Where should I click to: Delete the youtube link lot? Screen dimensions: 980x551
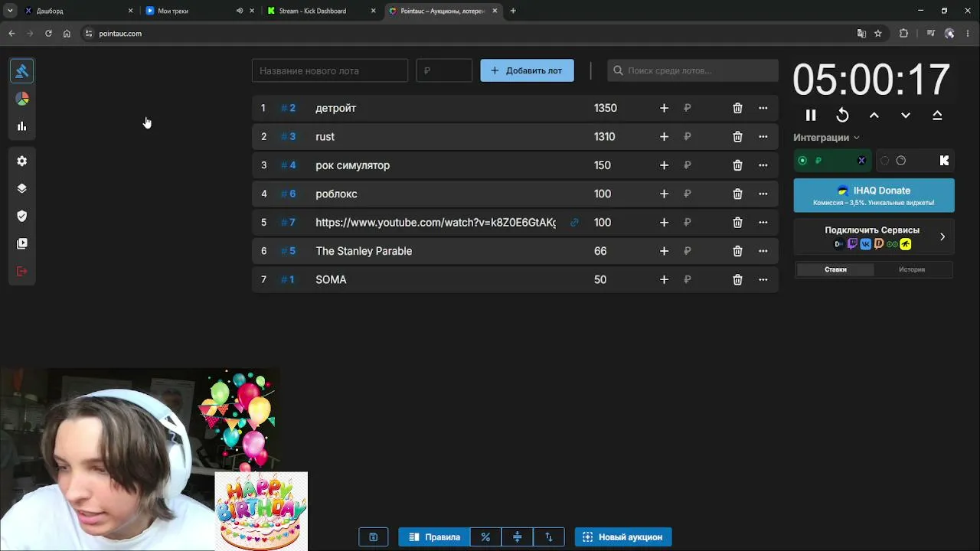[737, 223]
